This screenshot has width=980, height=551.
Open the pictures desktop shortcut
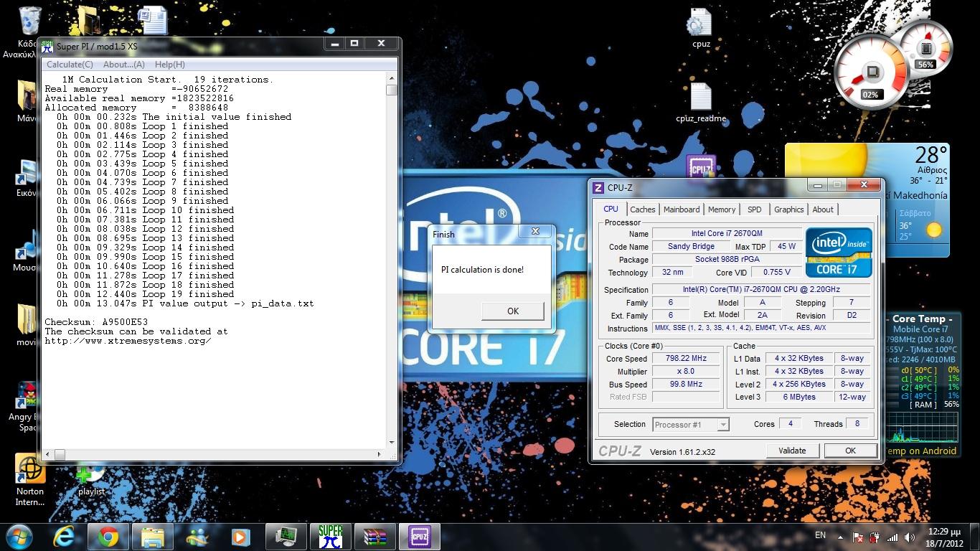(27, 178)
